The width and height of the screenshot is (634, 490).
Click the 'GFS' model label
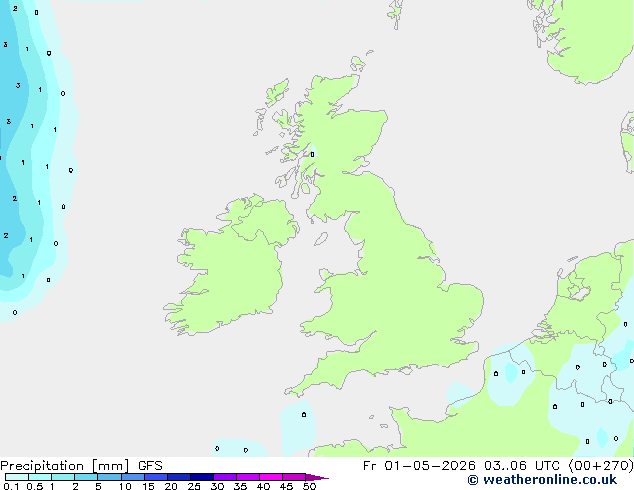point(150,466)
